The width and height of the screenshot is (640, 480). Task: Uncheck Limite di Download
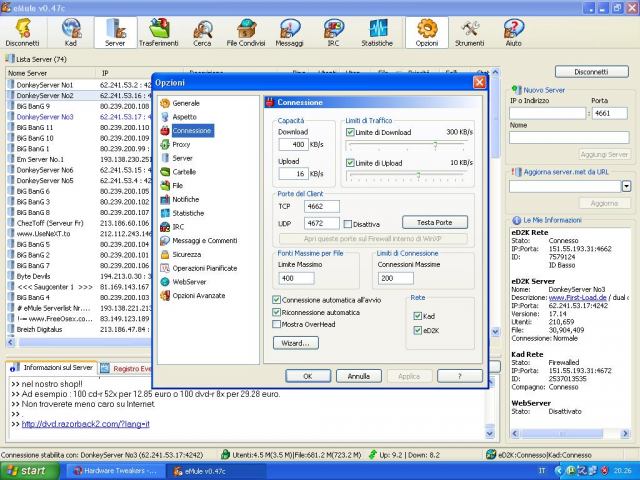[351, 133]
